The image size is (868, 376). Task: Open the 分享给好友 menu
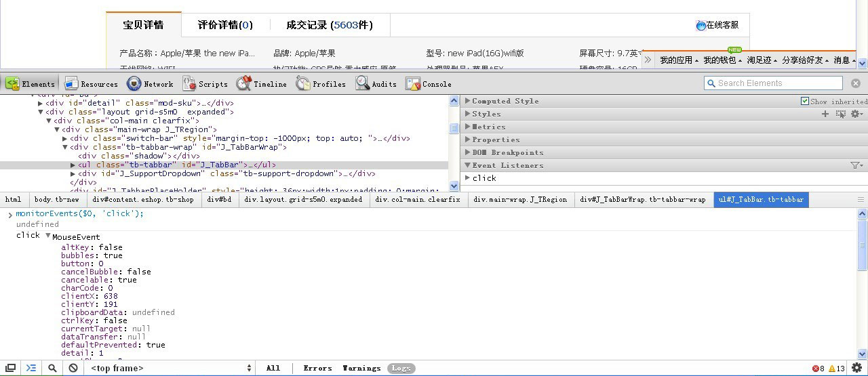tap(806, 60)
